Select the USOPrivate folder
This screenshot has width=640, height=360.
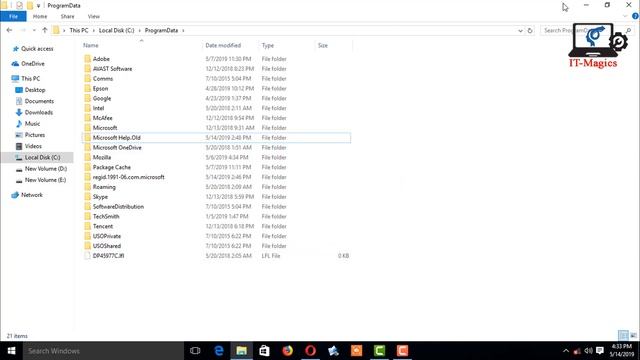[x=107, y=236]
